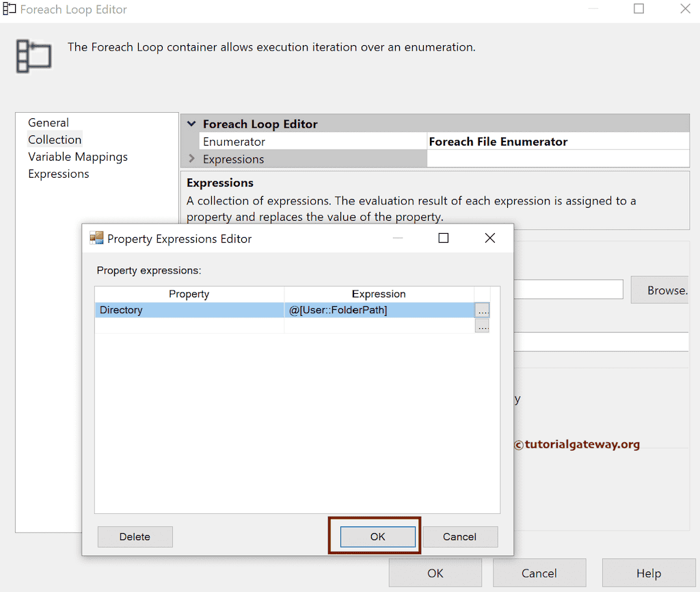Collapse the Foreach Loop Editor category header
Viewport: 700px width, 592px height.
click(191, 124)
